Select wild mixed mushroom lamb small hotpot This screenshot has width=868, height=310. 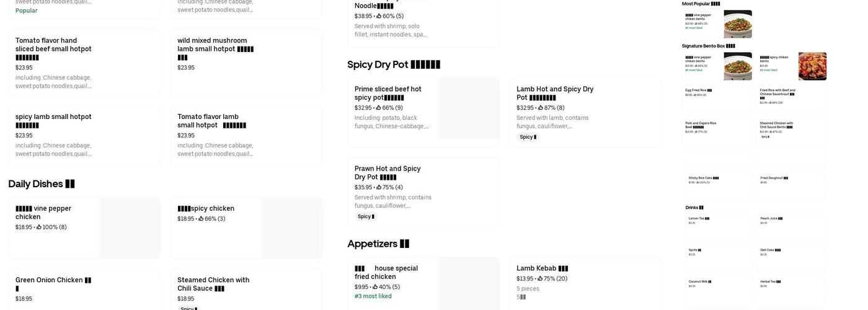246,62
